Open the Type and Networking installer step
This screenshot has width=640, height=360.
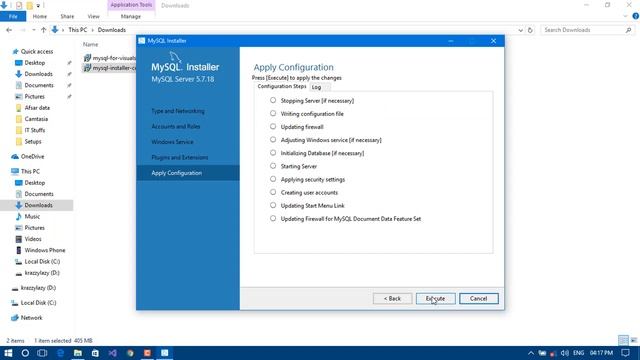point(178,111)
